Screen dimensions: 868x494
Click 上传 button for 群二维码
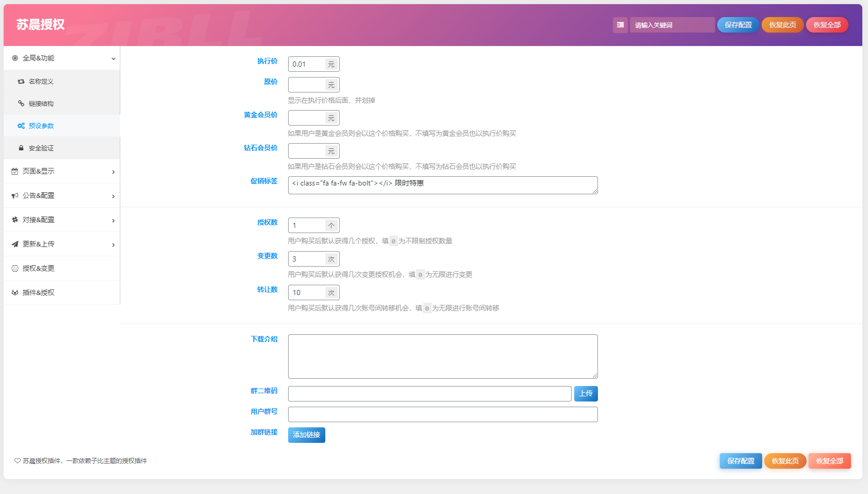click(586, 394)
